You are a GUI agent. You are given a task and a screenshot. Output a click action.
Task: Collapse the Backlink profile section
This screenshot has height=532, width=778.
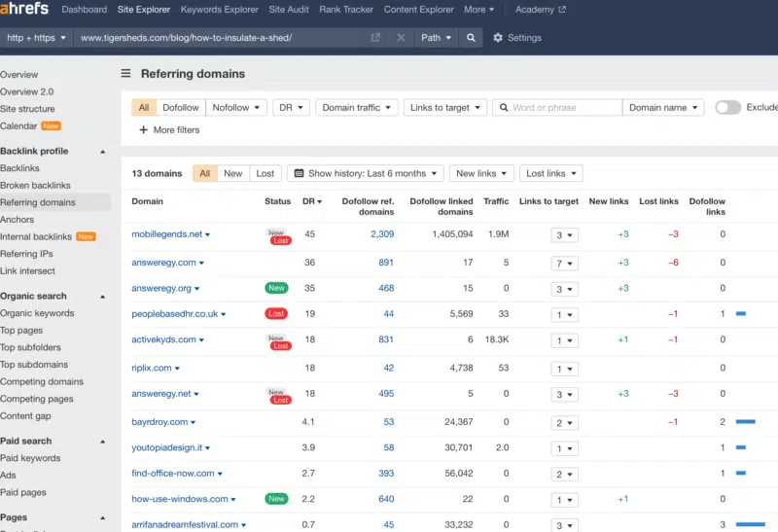click(103, 152)
